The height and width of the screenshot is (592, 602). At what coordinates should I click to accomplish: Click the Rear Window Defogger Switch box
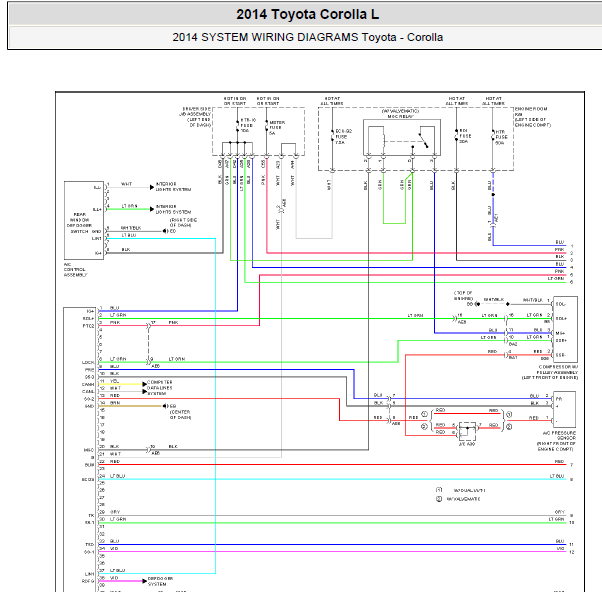pyautogui.click(x=84, y=220)
